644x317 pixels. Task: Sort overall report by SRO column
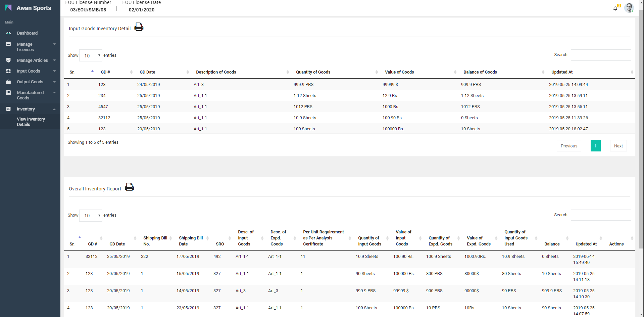(x=222, y=238)
